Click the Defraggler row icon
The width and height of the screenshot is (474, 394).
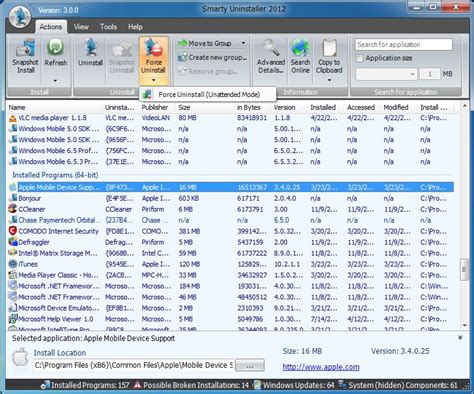coord(13,242)
